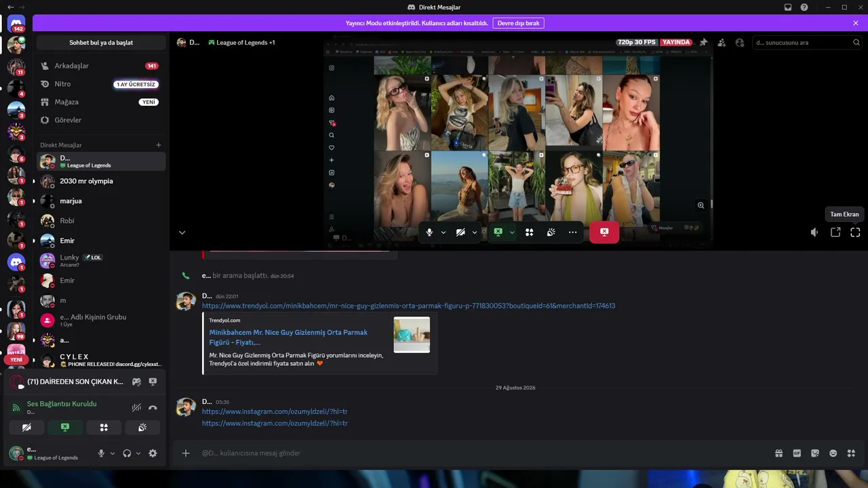Dismiss the purple Yayıncı Modu banner
This screenshot has width=868, height=488.
click(x=856, y=23)
